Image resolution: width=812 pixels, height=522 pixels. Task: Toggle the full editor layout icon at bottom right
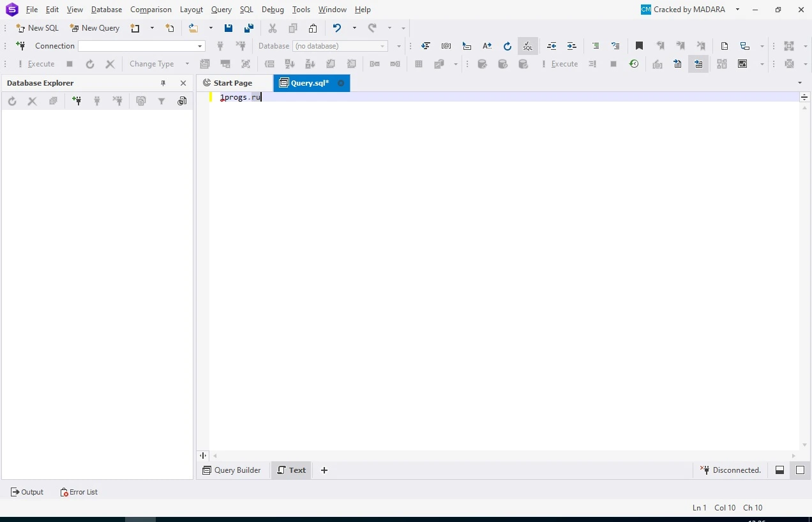pos(800,470)
